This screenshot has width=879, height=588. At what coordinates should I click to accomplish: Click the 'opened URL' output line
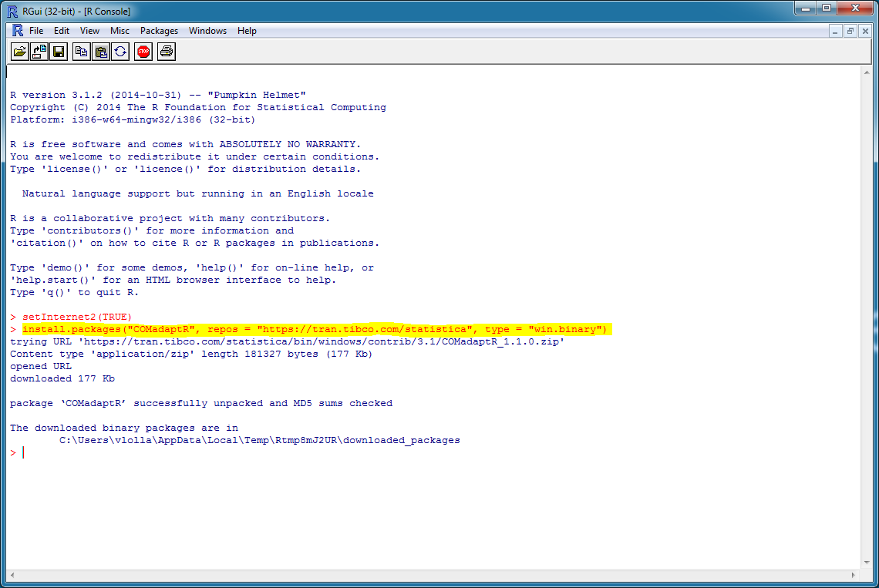[x=40, y=367]
